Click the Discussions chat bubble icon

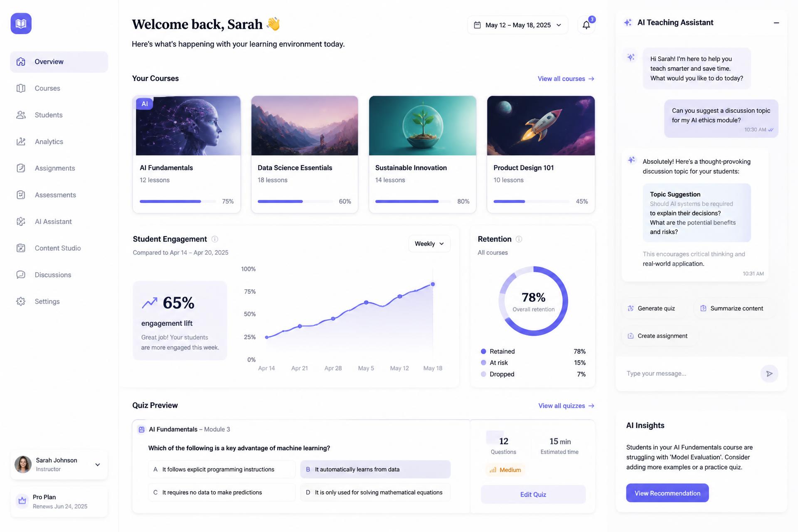click(x=21, y=275)
